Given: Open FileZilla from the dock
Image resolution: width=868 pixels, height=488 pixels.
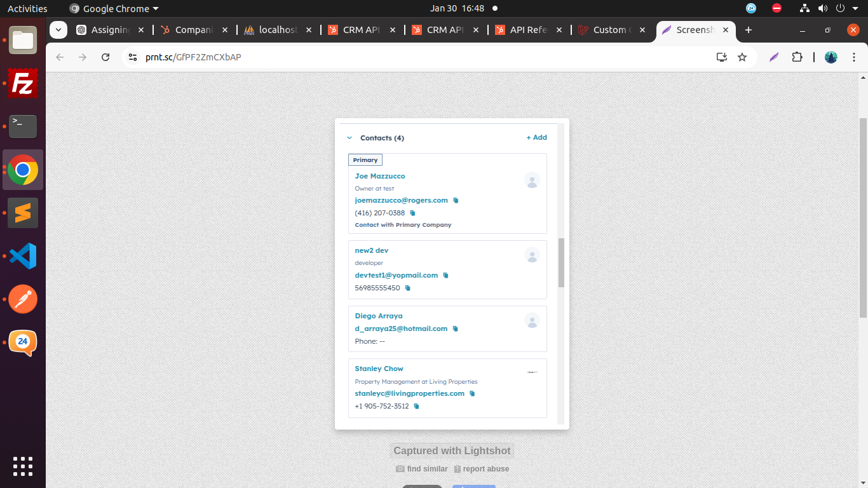Looking at the screenshot, I should [23, 84].
